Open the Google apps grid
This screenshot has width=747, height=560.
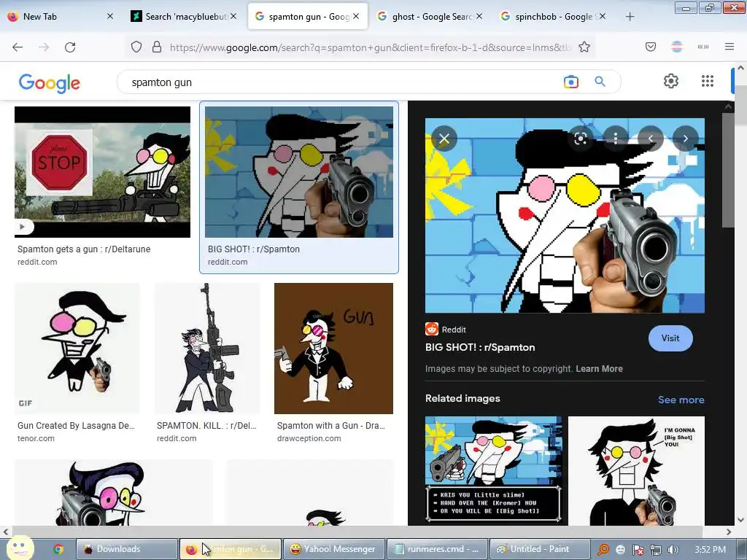tap(708, 81)
